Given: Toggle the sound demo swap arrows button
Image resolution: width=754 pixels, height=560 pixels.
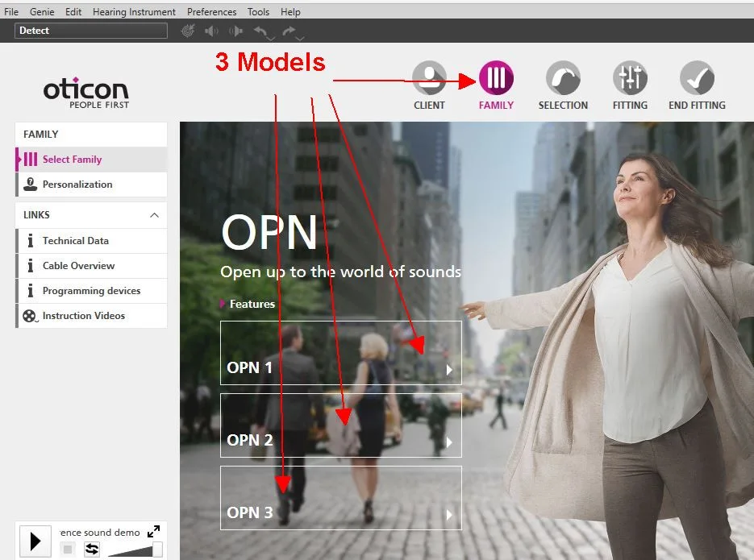Looking at the screenshot, I should point(92,549).
